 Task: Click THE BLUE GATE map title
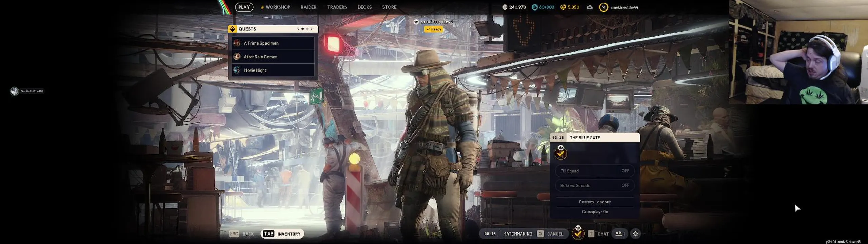coord(585,138)
